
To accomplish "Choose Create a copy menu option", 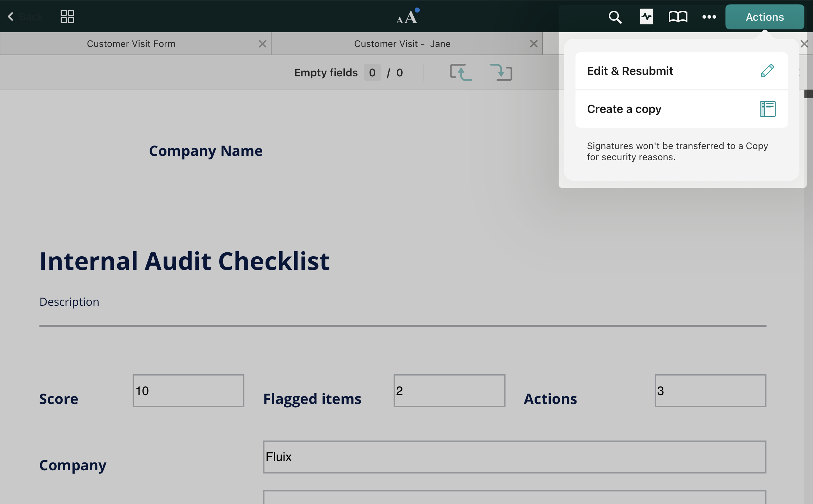I will tap(624, 109).
